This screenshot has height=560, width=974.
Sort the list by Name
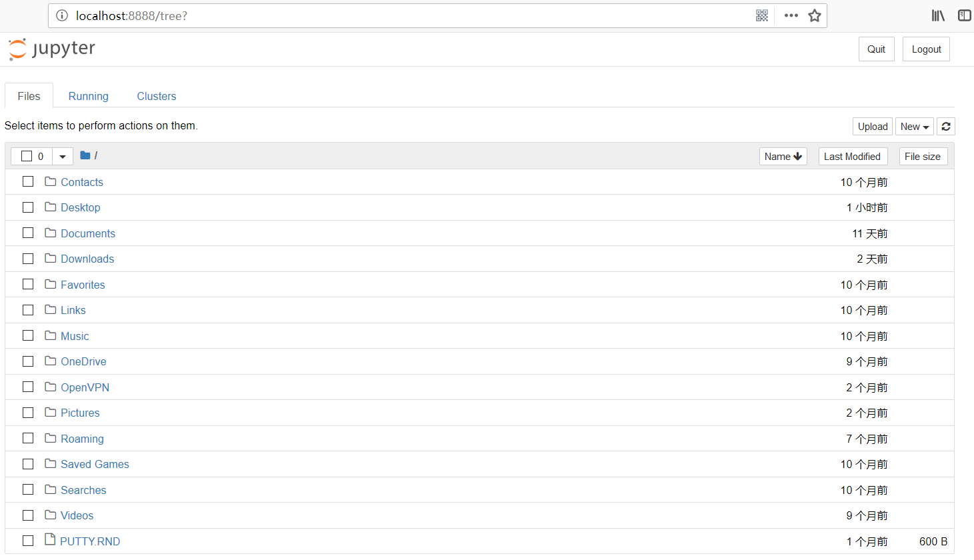pos(783,156)
